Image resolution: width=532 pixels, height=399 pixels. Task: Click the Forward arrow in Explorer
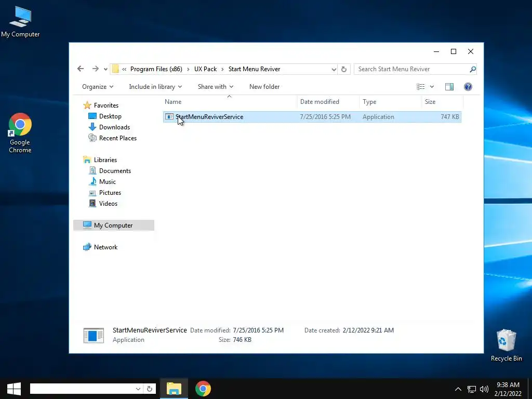click(96, 69)
